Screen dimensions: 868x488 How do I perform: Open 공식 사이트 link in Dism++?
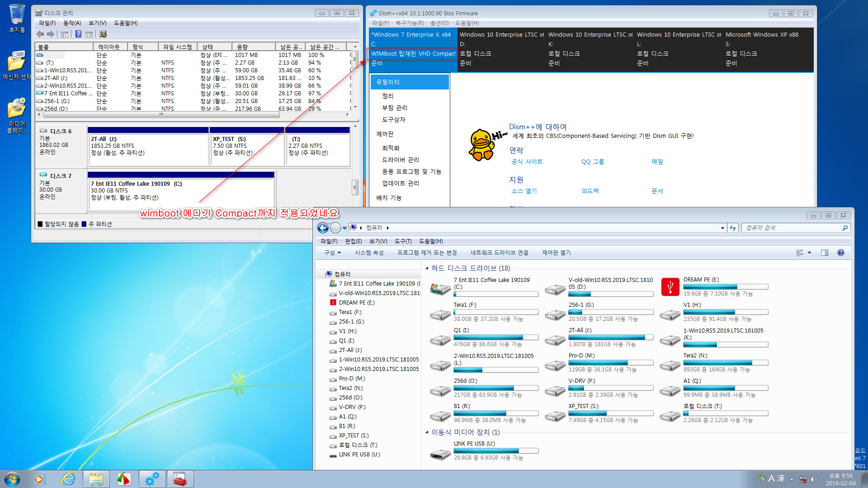[x=527, y=162]
